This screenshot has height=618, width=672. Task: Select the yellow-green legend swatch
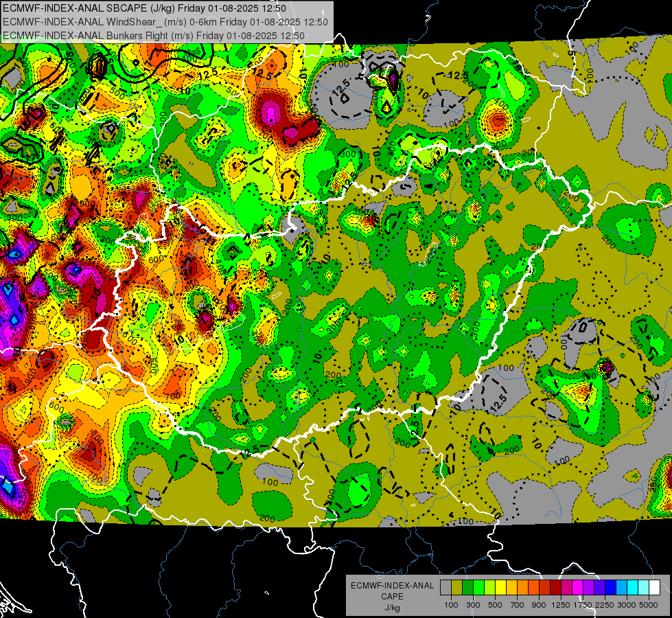click(x=490, y=588)
